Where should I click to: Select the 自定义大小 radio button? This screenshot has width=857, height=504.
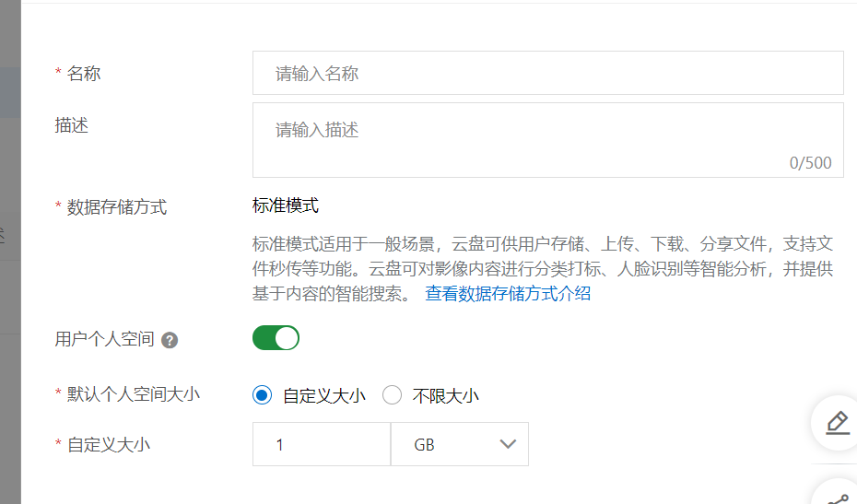[263, 395]
